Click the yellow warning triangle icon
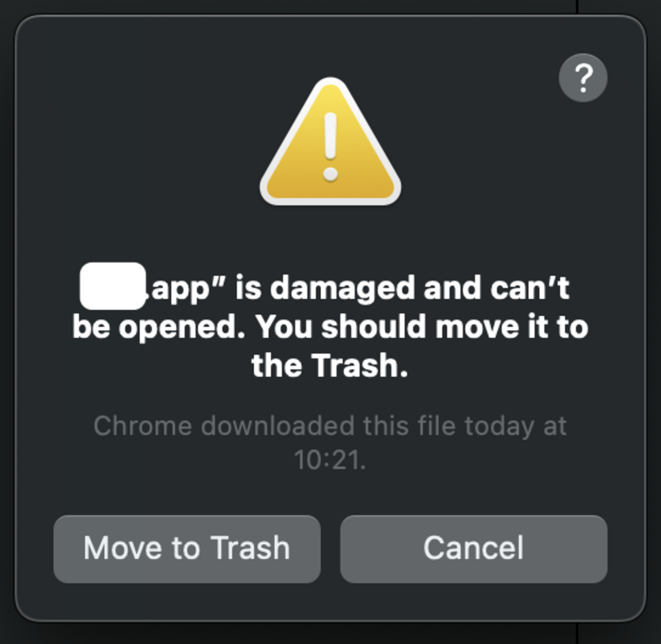Viewport: 661px width, 644px height. (x=330, y=142)
